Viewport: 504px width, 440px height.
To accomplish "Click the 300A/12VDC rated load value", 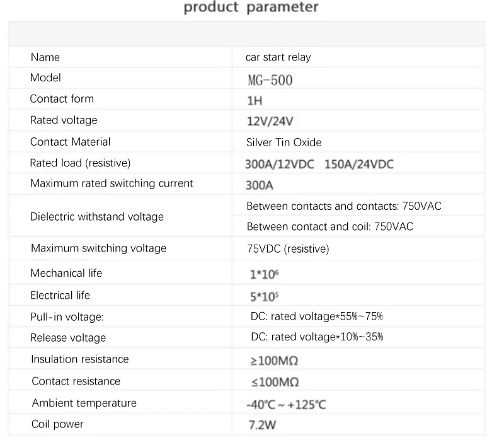I will point(279,165).
